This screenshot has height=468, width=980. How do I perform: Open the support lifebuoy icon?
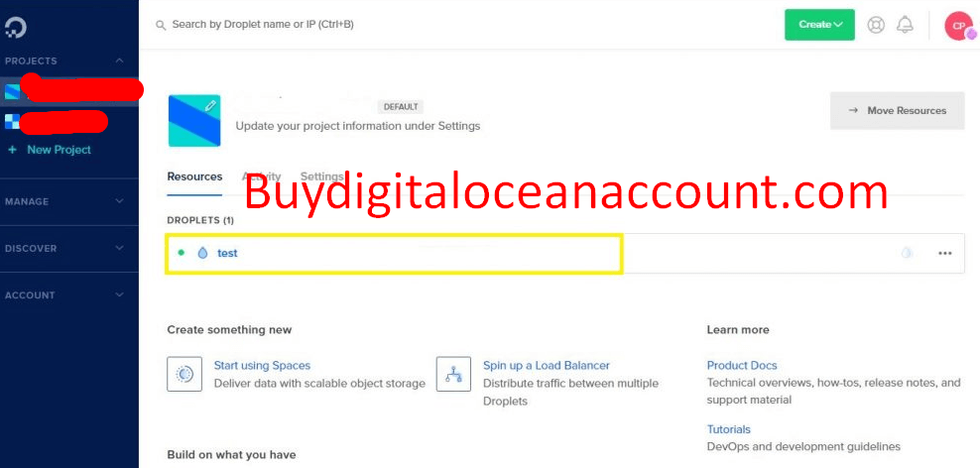tap(876, 25)
